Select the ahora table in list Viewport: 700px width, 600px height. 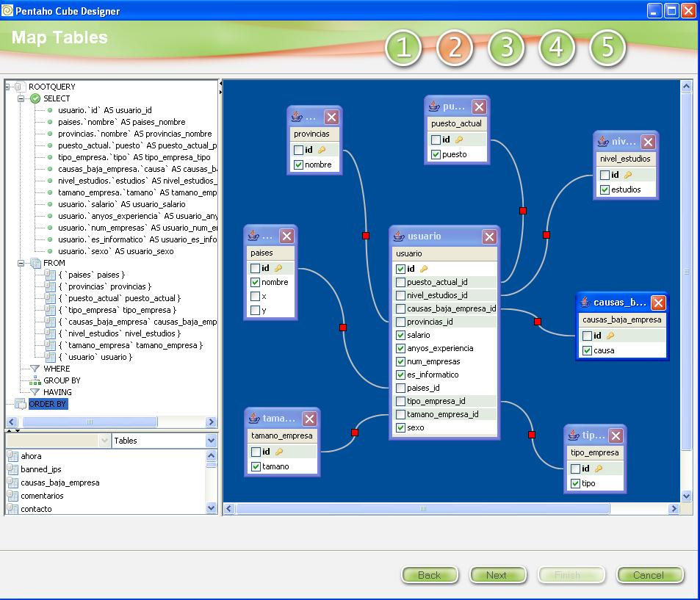pyautogui.click(x=31, y=456)
